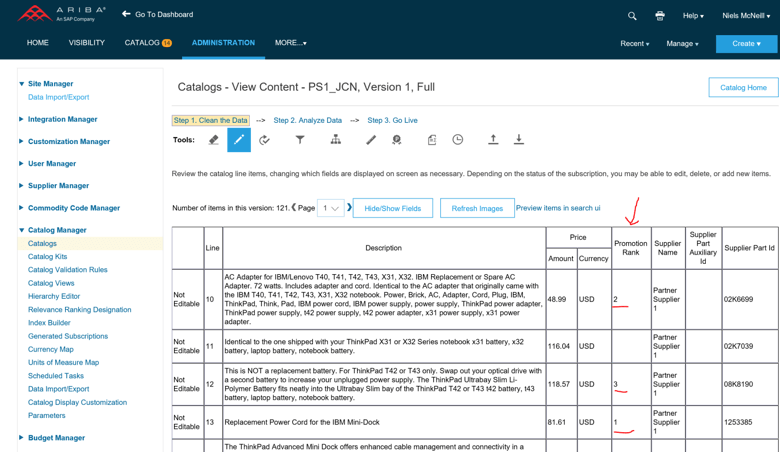Image resolution: width=780 pixels, height=452 pixels.
Task: Select Step 1. Clean the Data
Action: [210, 120]
